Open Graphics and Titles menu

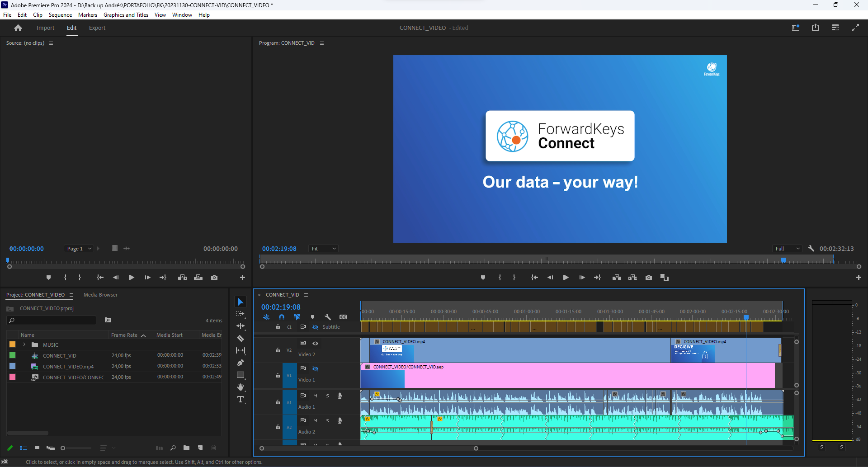click(126, 15)
